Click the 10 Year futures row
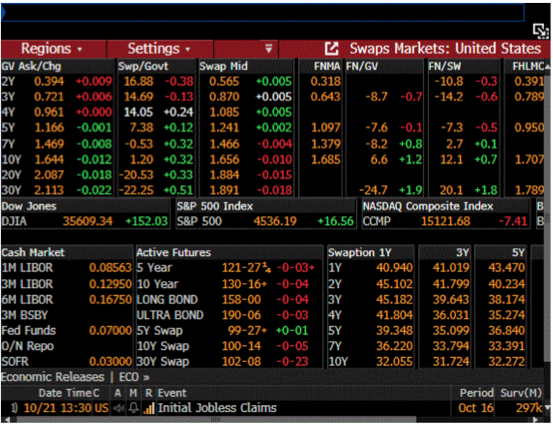The width and height of the screenshot is (553, 426). [229, 284]
